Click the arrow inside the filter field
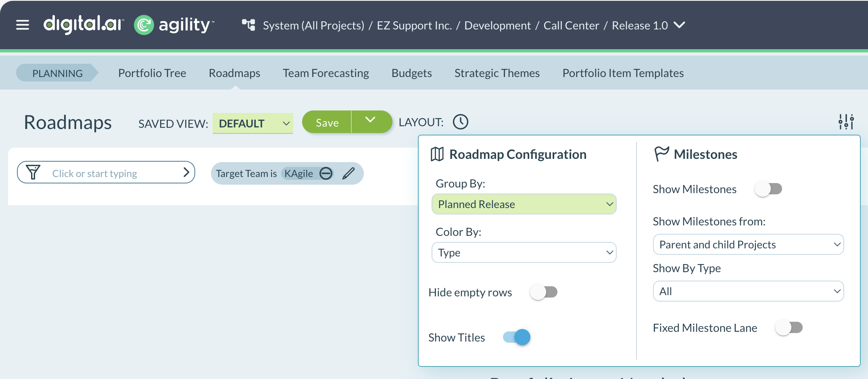868x379 pixels. coord(186,172)
